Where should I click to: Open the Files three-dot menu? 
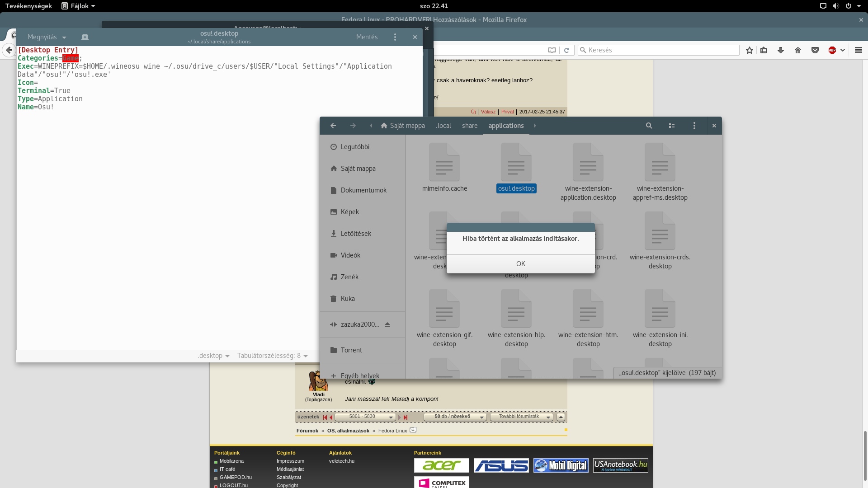(694, 126)
